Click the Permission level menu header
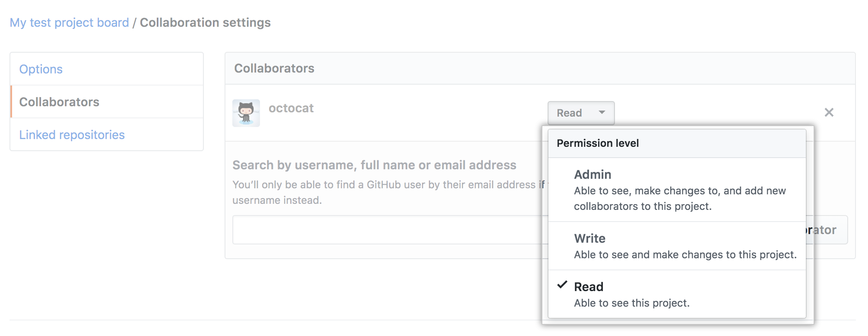This screenshot has width=868, height=336. 598,143
